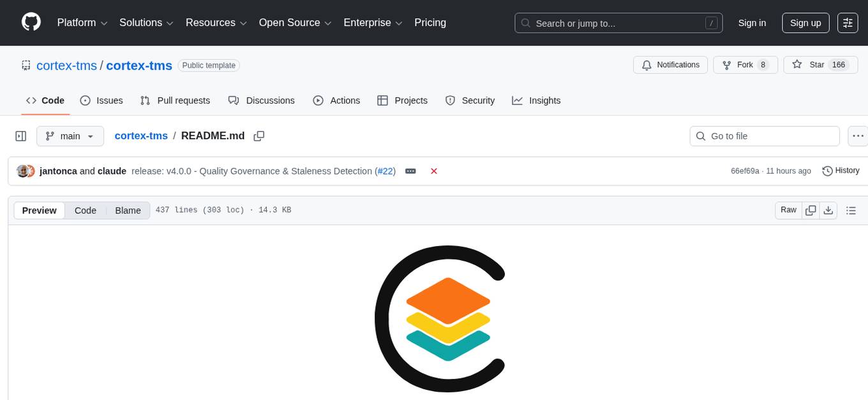Toggle the file tree side panel
Viewport: 868px width, 400px height.
tap(21, 136)
